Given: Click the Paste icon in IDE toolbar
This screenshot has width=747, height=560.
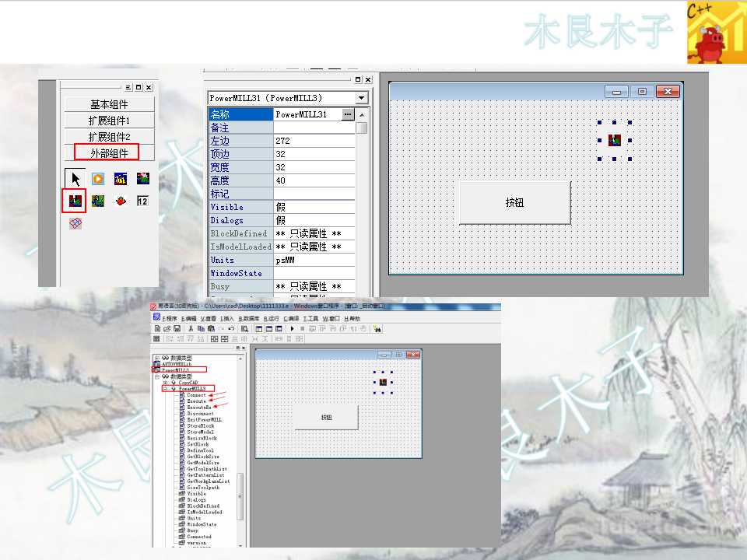Looking at the screenshot, I should 211,328.
